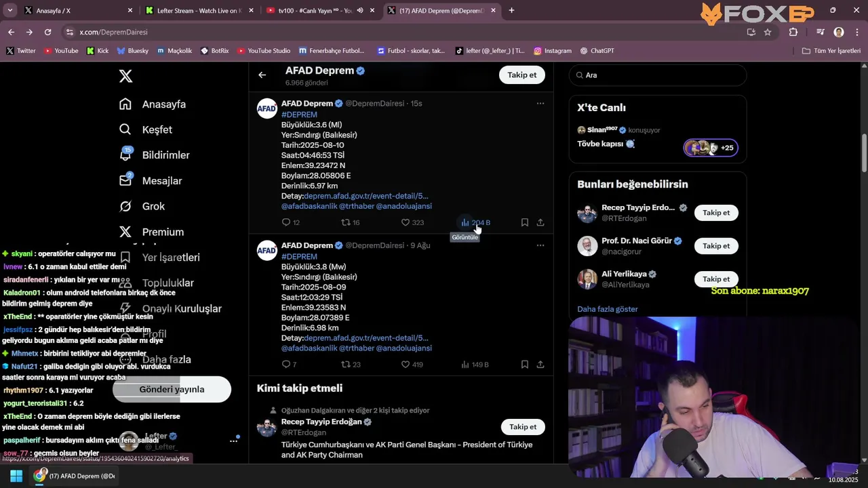Switch to Lefter Stream browser tab

[197, 11]
